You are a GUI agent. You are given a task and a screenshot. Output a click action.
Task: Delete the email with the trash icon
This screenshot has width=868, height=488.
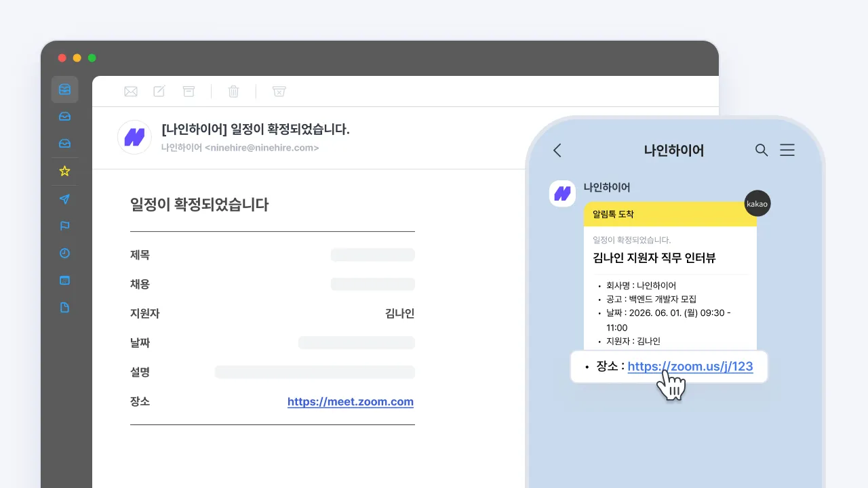(233, 91)
